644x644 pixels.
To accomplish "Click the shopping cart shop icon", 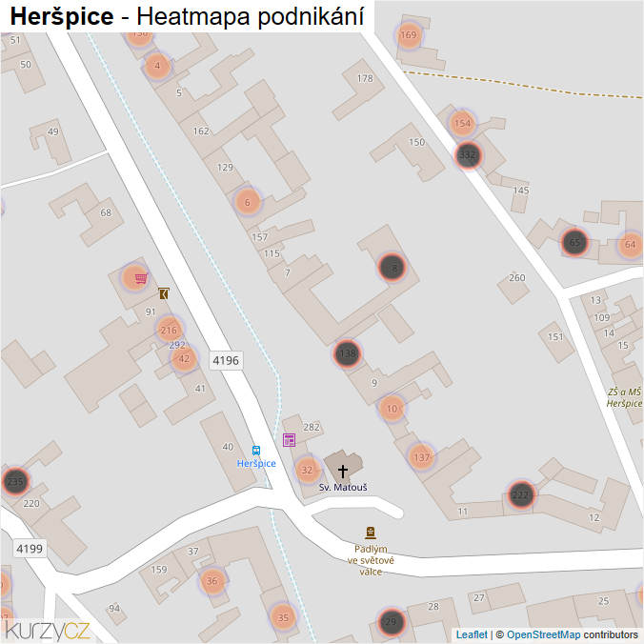I will [141, 278].
